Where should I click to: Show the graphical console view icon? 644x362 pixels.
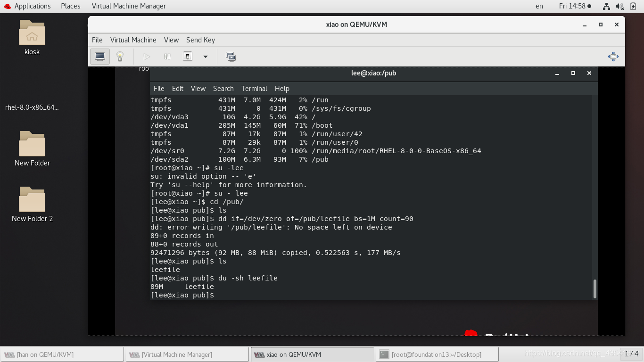(100, 57)
